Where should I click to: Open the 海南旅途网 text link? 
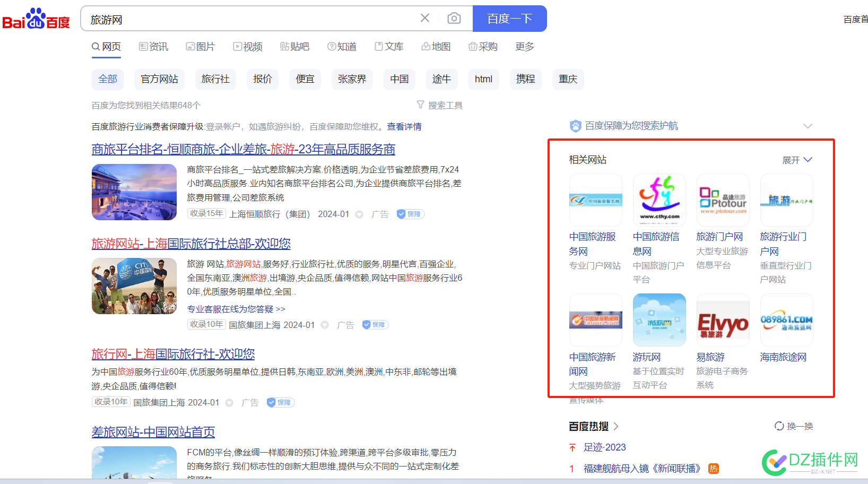point(784,357)
